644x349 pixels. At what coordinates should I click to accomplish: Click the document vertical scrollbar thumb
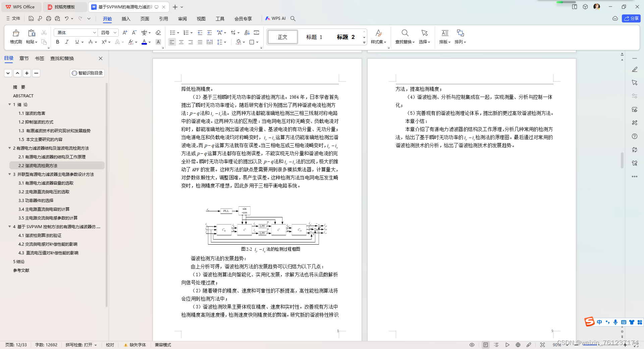pyautogui.click(x=622, y=160)
